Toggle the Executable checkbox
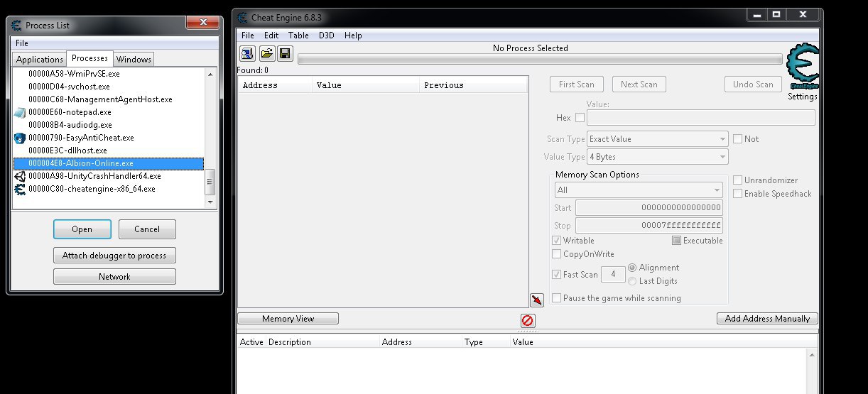Screen dimensions: 868x394 (676, 241)
